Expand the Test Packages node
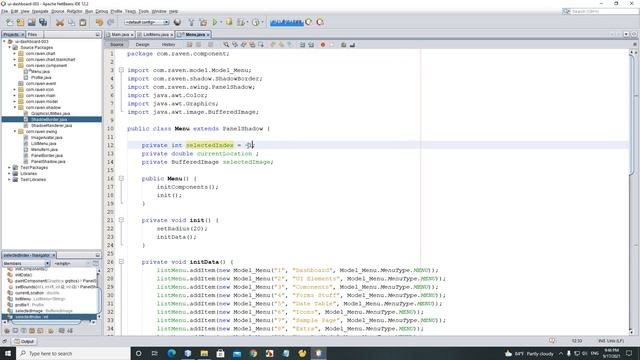This screenshot has height=360, width=640. 10,167
